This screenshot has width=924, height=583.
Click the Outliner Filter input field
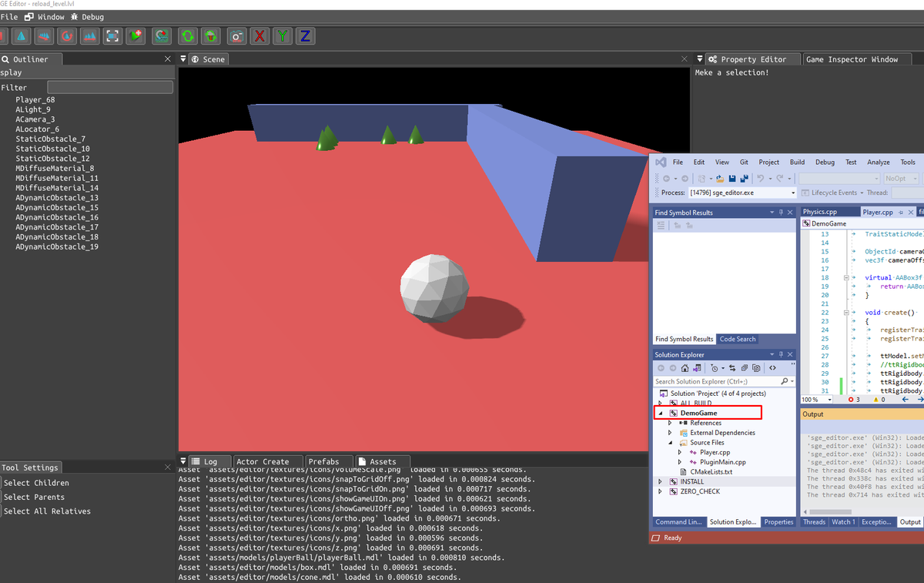coord(110,88)
